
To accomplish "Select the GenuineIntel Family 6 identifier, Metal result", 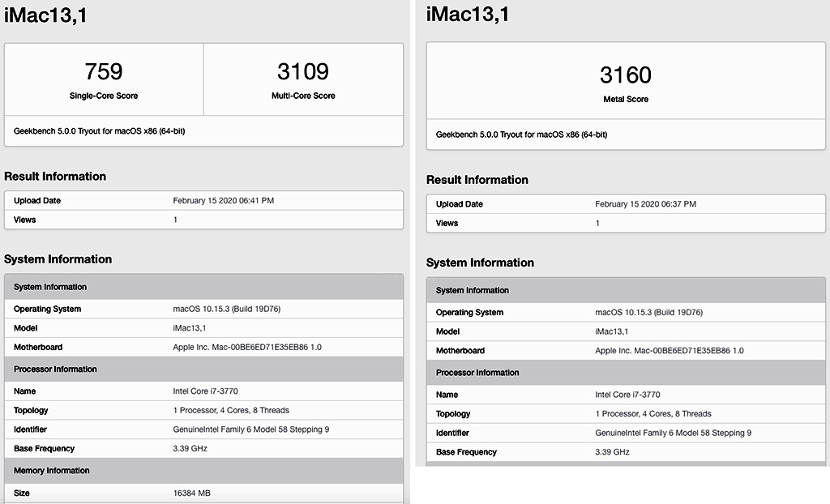I will [674, 433].
